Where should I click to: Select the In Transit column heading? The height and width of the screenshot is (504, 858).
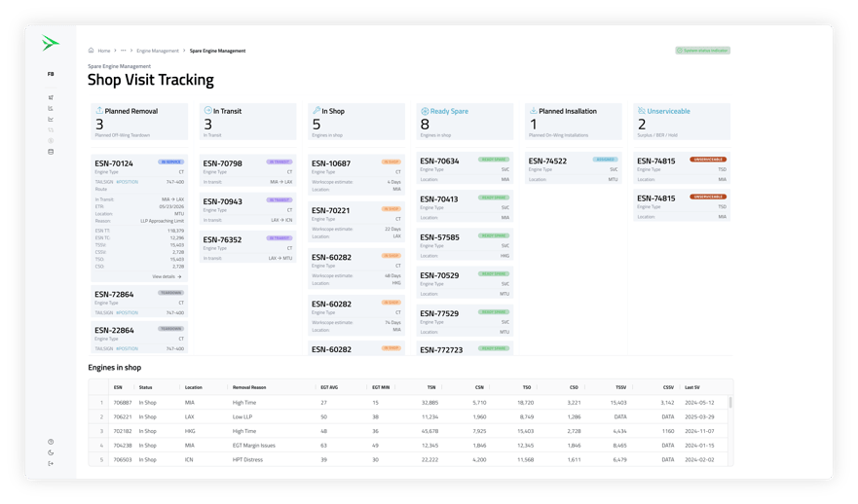pos(227,111)
